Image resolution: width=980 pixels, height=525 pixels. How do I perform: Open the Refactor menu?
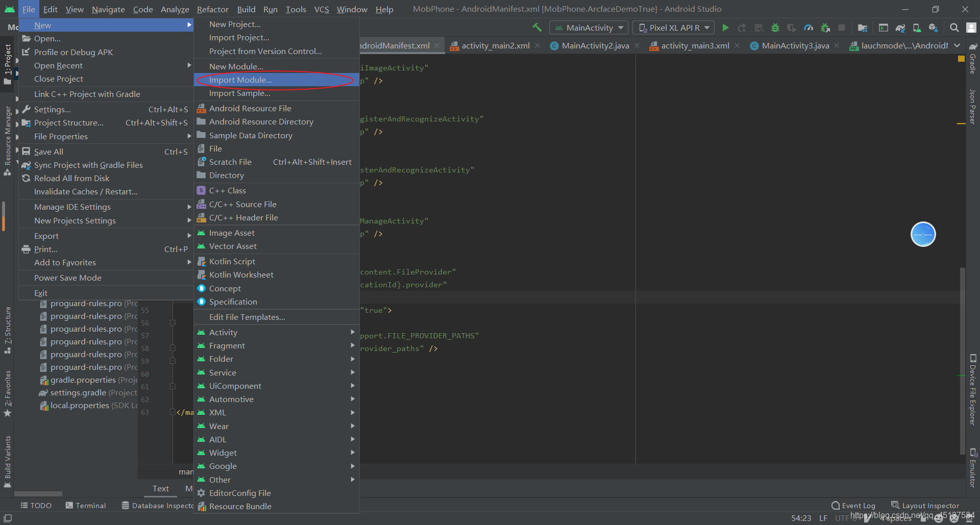pos(213,9)
